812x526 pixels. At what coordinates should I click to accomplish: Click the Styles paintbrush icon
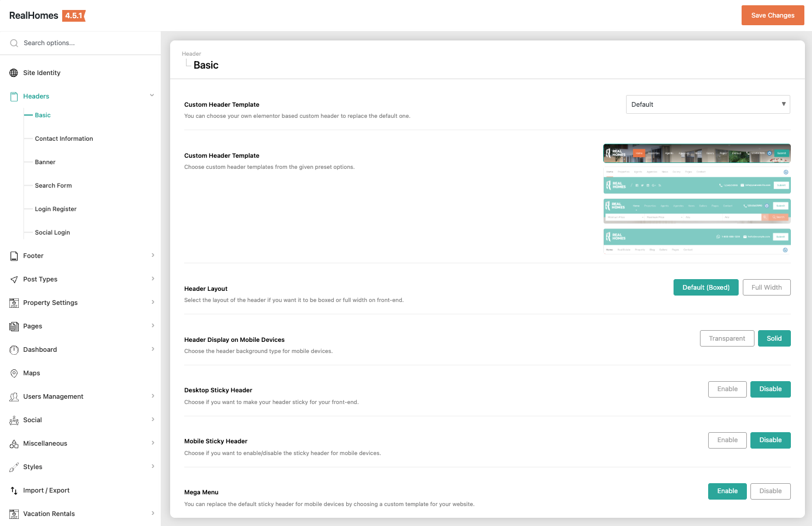[13, 467]
